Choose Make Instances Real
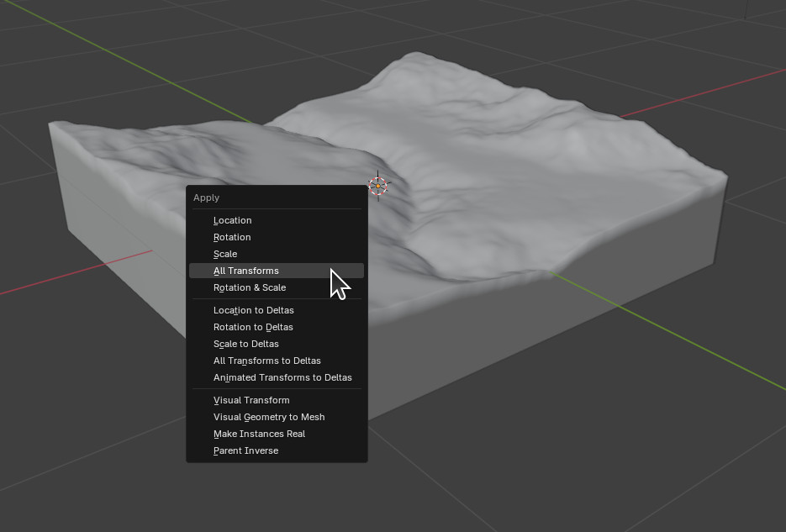The height and width of the screenshot is (532, 786). pyautogui.click(x=259, y=434)
